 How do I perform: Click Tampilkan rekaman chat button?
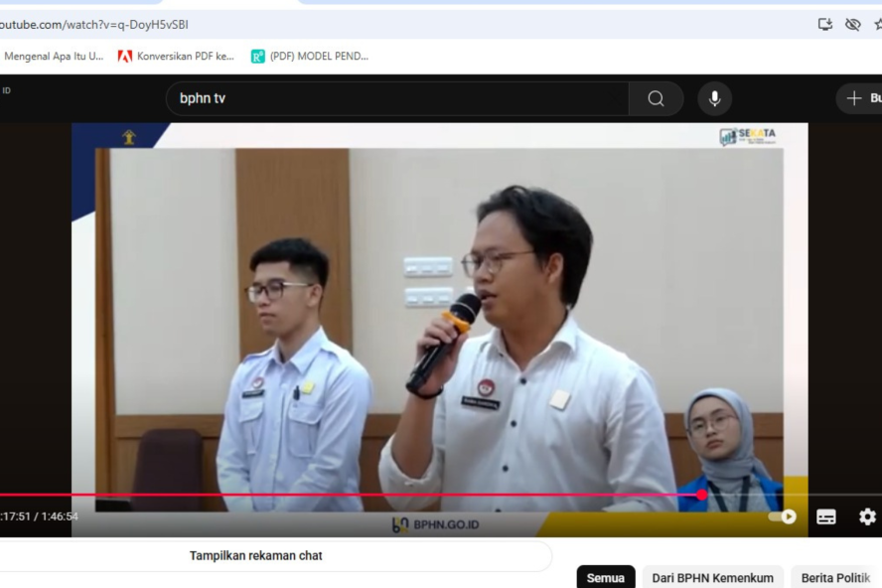[x=256, y=555]
